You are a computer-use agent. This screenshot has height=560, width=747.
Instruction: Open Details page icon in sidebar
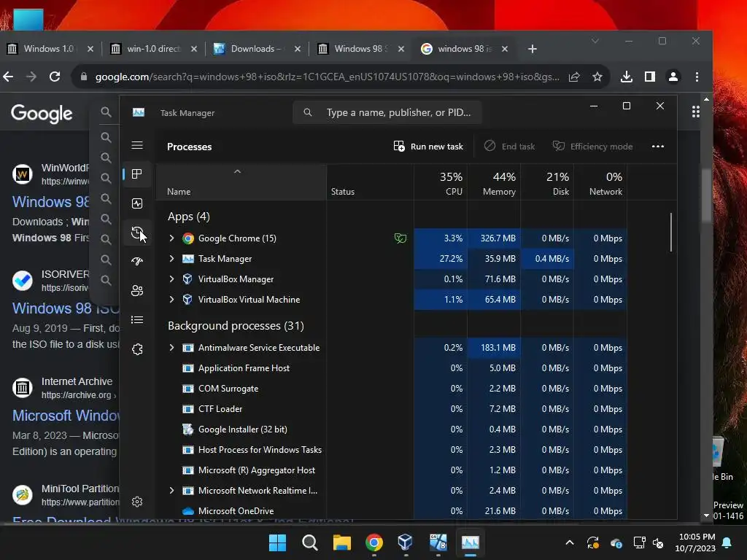(x=137, y=320)
